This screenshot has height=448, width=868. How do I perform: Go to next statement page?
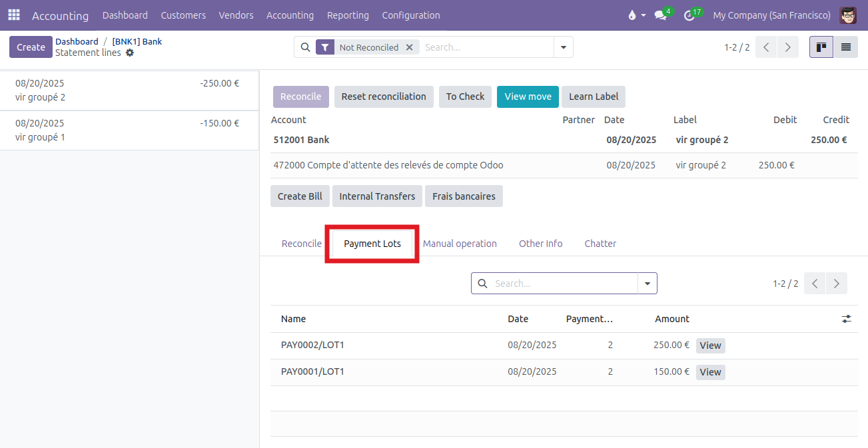coord(787,47)
